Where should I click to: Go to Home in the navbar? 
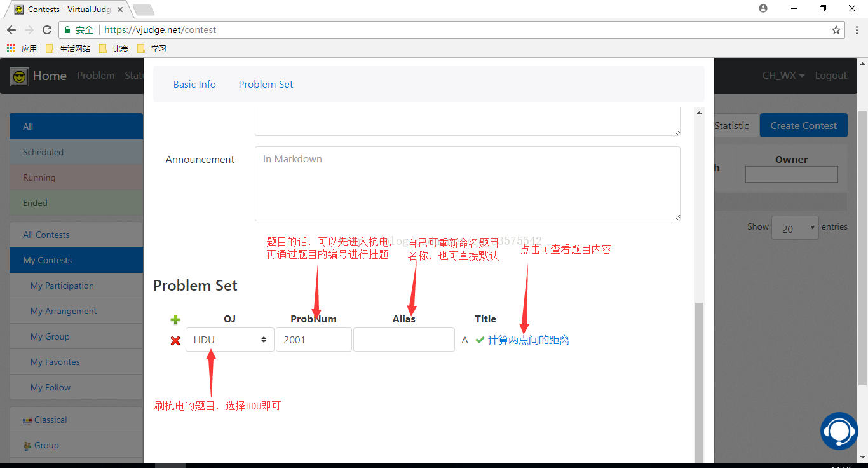pos(50,76)
